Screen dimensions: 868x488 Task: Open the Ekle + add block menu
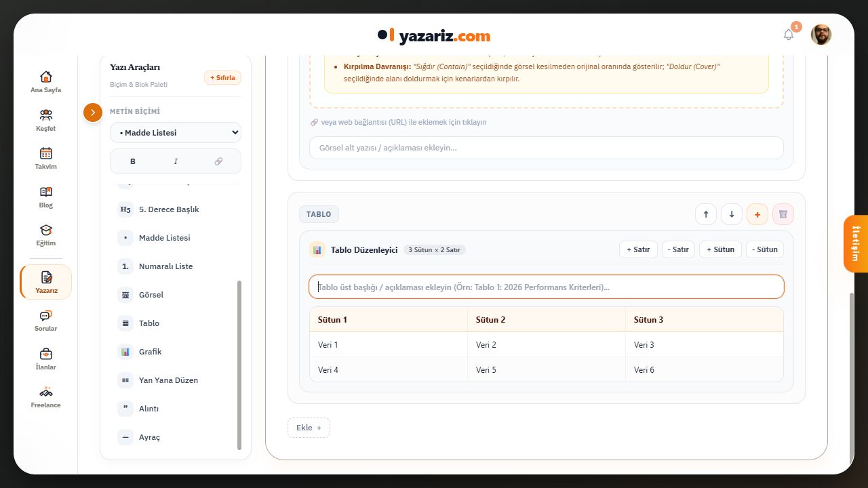309,428
